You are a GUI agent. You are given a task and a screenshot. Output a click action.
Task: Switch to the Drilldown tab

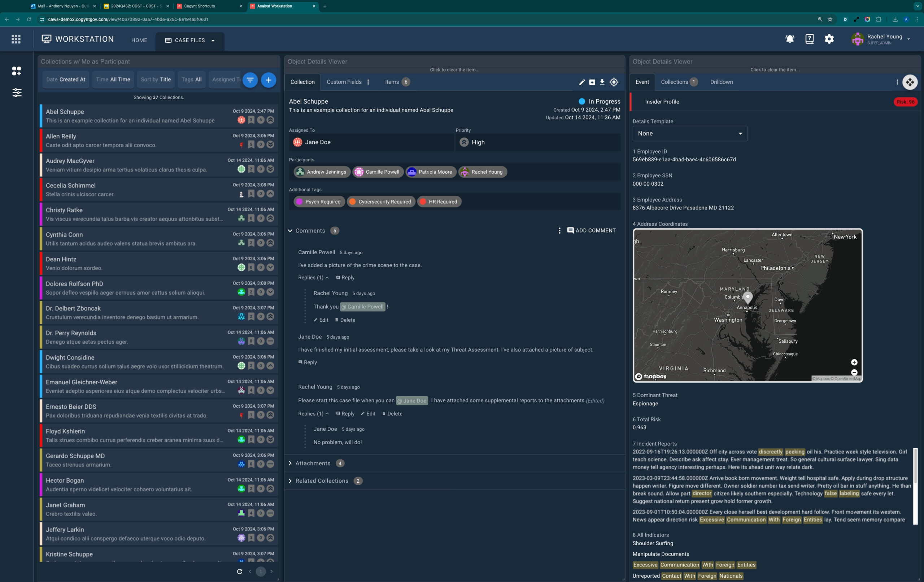tap(722, 82)
